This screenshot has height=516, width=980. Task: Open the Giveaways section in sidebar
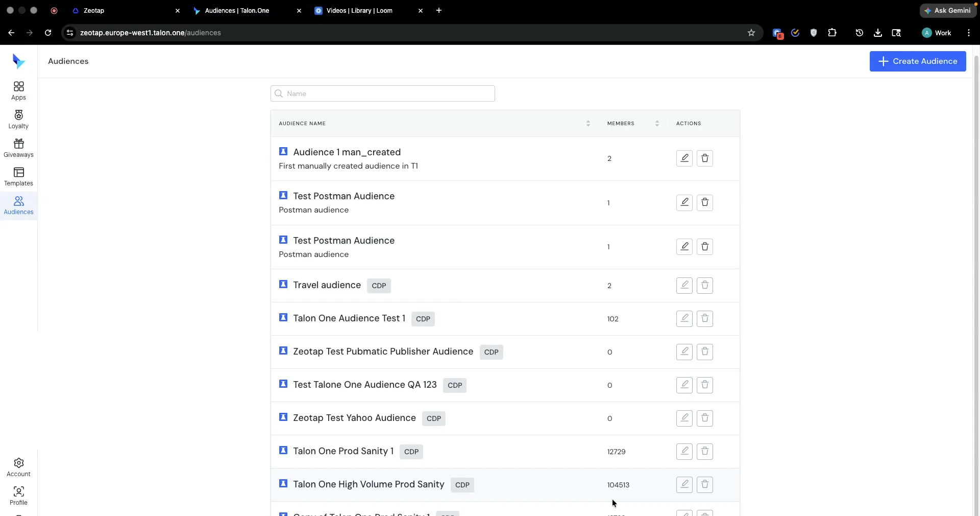pyautogui.click(x=18, y=148)
